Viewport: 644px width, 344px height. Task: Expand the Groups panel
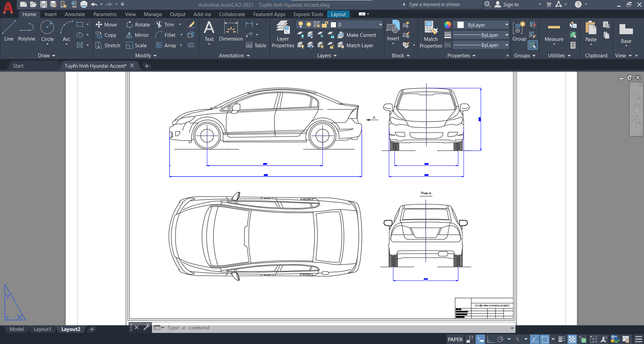(525, 56)
